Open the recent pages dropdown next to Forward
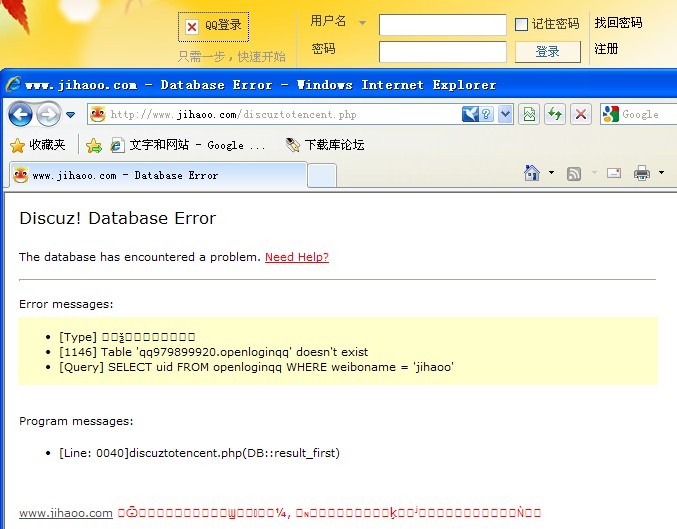The width and height of the screenshot is (677, 529). click(70, 115)
